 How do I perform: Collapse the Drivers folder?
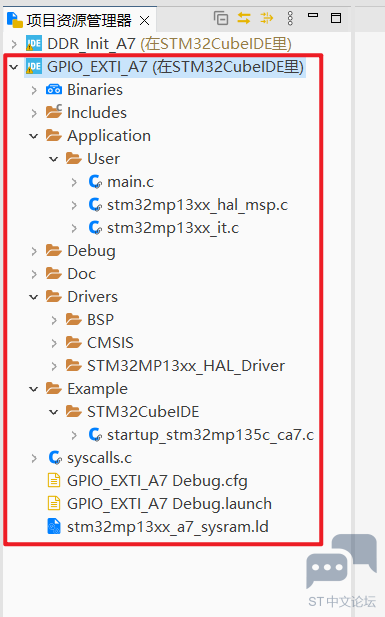pos(34,297)
